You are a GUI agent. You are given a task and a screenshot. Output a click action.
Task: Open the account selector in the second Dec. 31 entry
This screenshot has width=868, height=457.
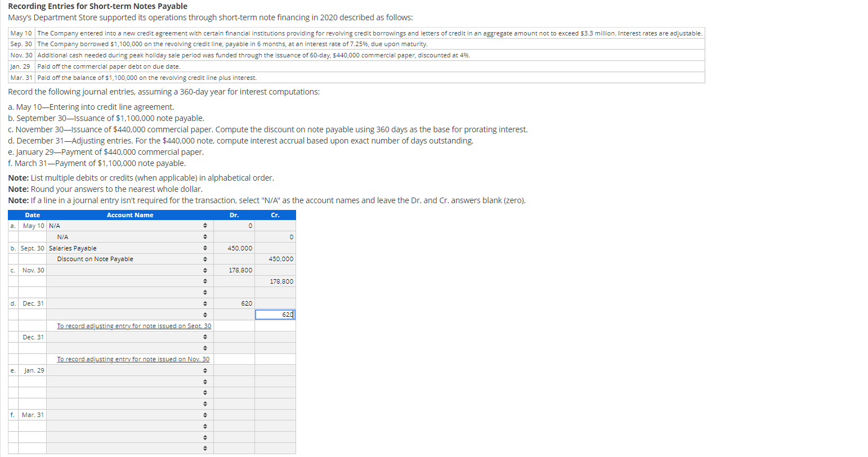(x=205, y=337)
